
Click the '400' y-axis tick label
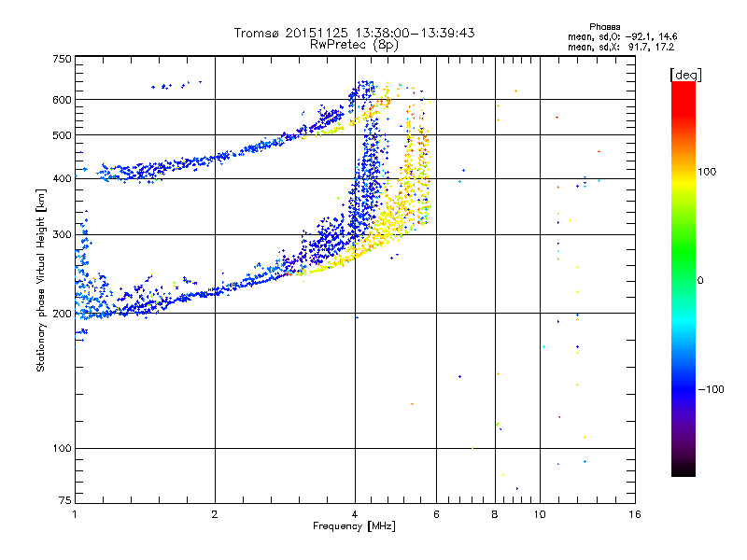(x=62, y=179)
